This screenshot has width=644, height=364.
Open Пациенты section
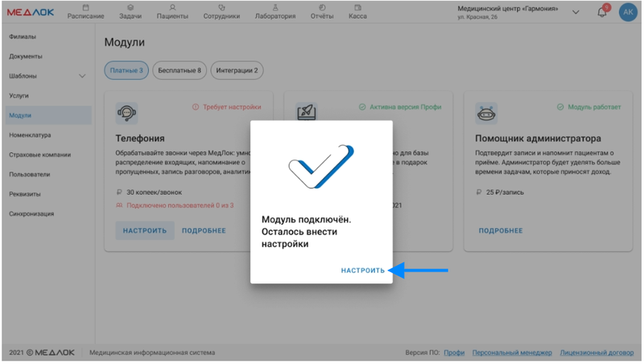[x=172, y=12]
